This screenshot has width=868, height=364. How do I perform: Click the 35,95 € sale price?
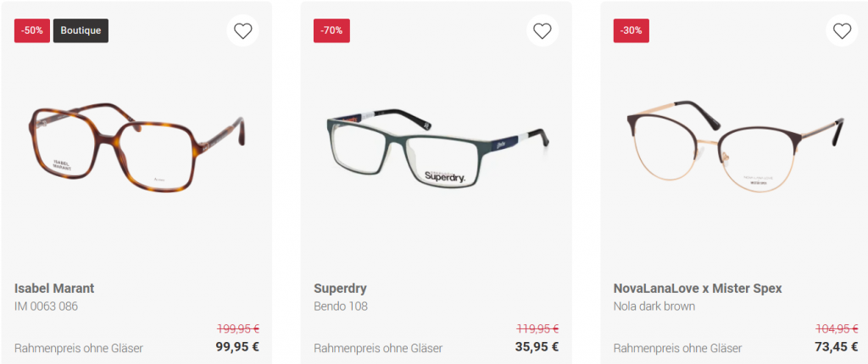(x=537, y=346)
